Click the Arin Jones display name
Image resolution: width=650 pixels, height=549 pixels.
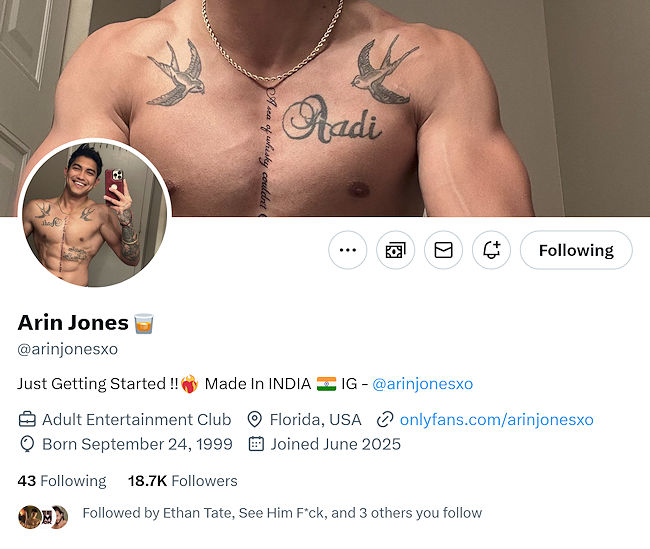(x=73, y=323)
